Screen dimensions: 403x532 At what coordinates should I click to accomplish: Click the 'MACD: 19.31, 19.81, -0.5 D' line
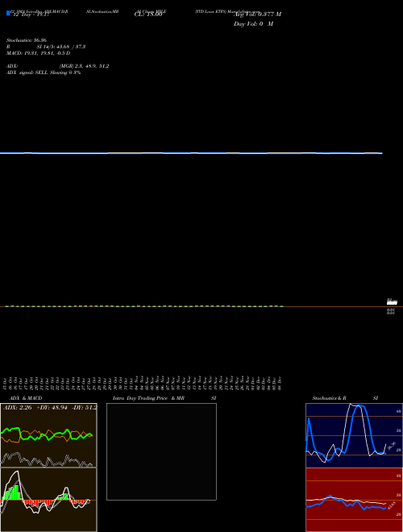(39, 53)
